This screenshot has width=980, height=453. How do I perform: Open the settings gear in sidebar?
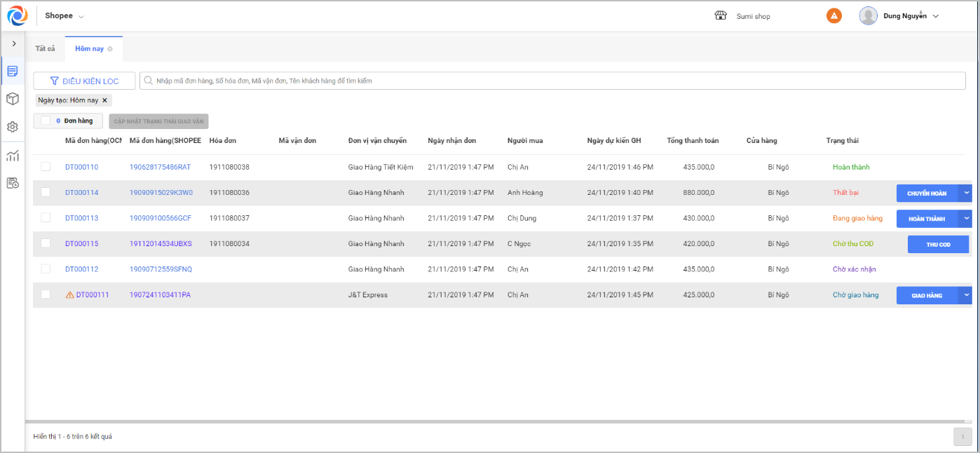click(13, 127)
